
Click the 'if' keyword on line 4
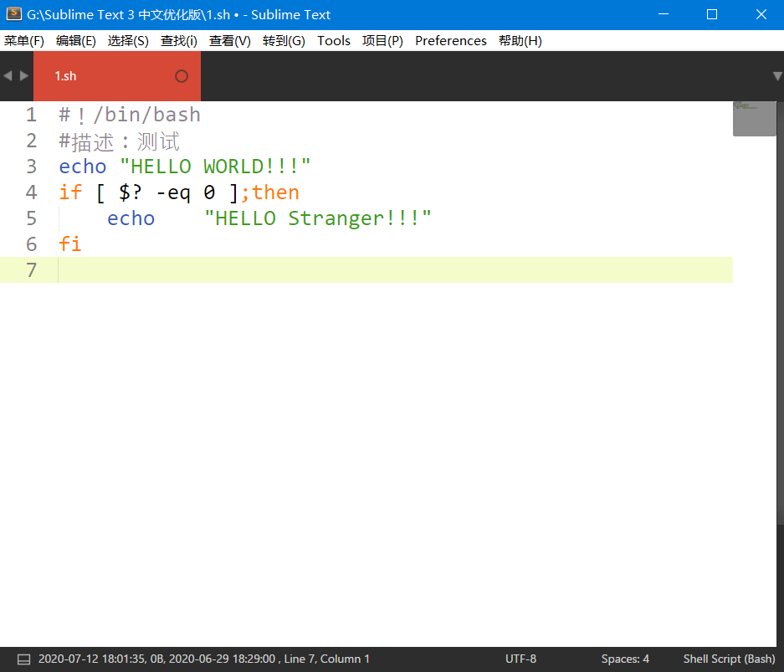[x=70, y=192]
